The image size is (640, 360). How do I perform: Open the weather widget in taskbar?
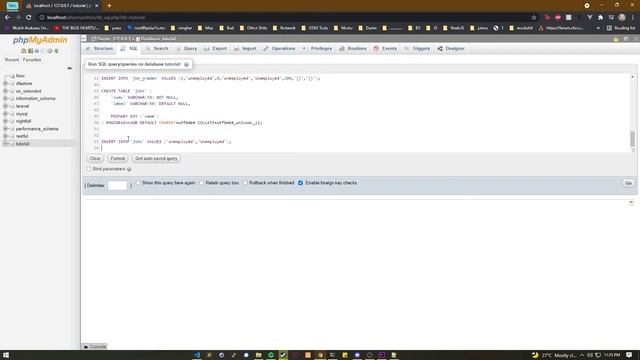pyautogui.click(x=554, y=355)
